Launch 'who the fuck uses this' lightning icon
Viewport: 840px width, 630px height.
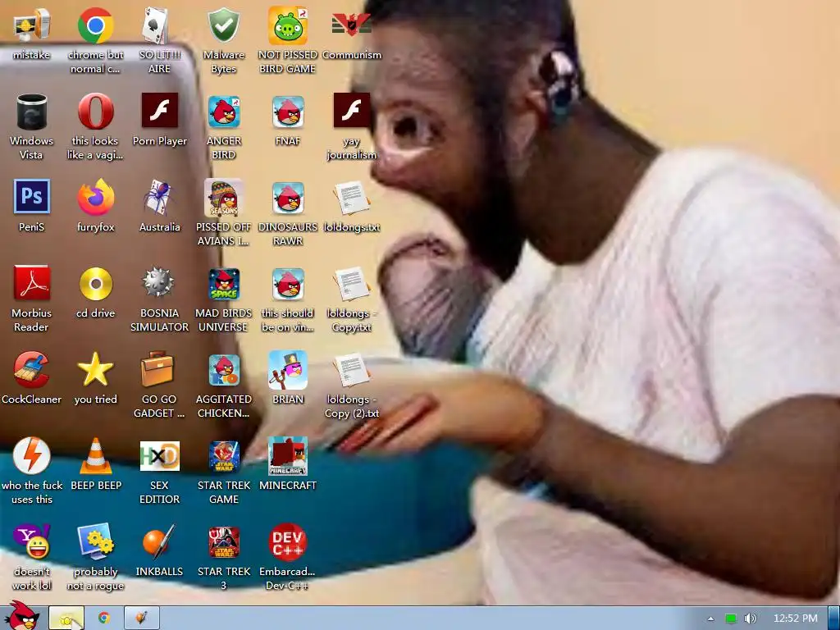[x=32, y=455]
